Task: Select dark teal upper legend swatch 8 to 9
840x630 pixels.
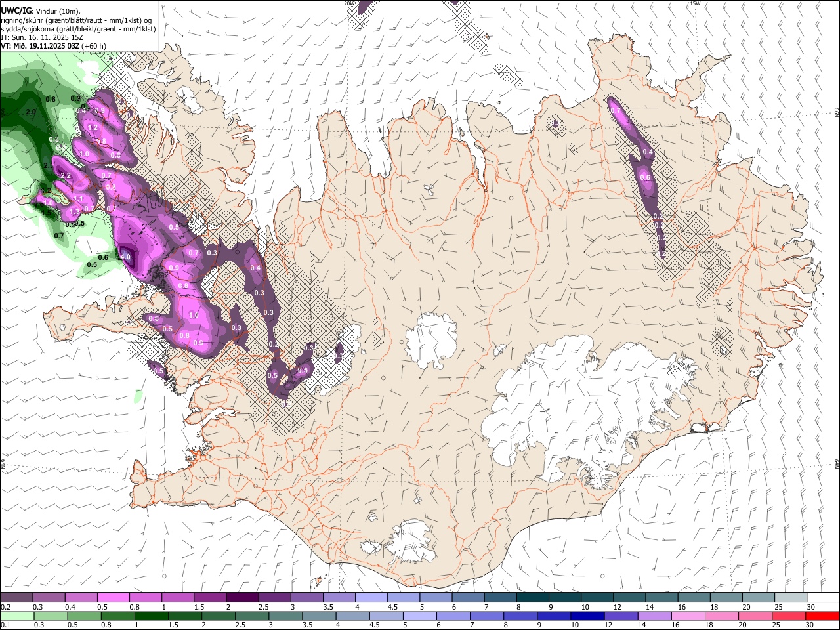Action: tap(532, 598)
